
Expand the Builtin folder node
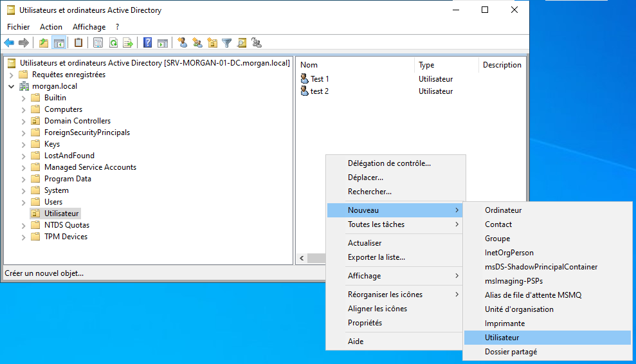[24, 98]
